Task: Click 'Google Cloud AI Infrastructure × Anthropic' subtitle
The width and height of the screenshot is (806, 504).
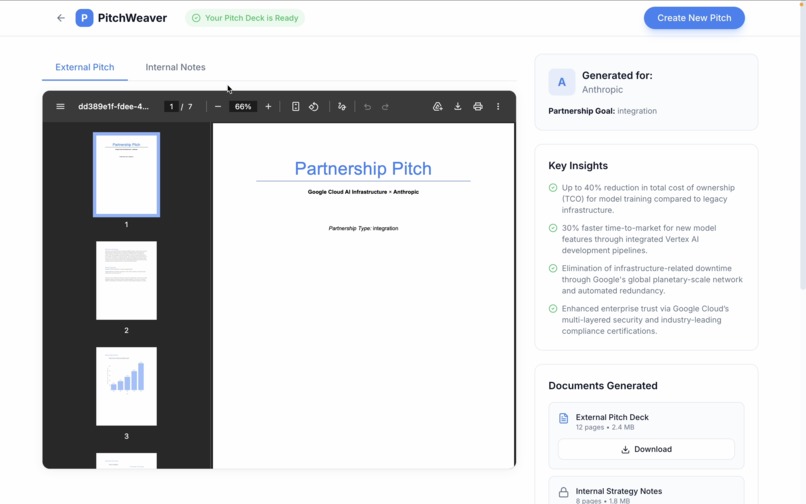Action: (x=363, y=192)
